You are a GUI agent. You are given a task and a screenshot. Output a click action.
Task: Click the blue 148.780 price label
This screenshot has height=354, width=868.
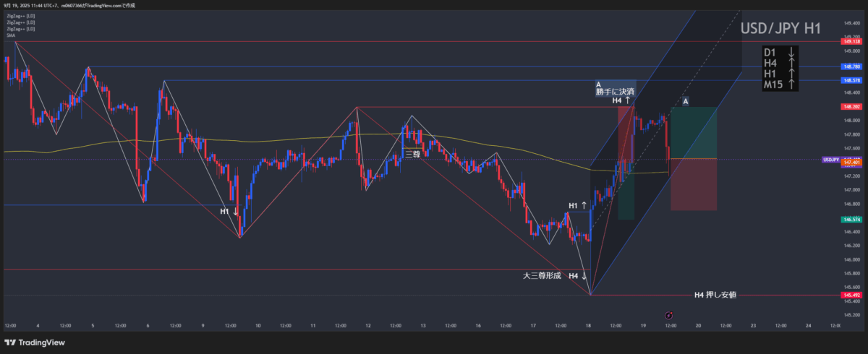[851, 66]
